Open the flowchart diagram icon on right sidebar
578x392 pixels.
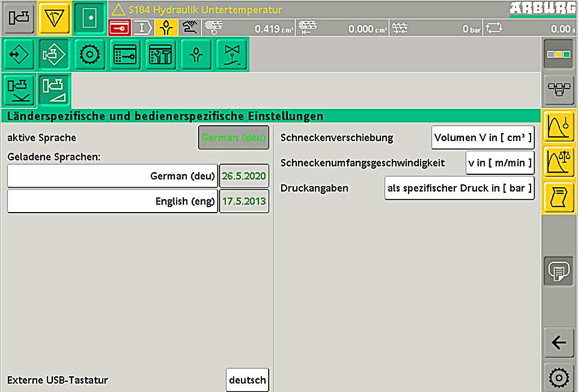558,90
